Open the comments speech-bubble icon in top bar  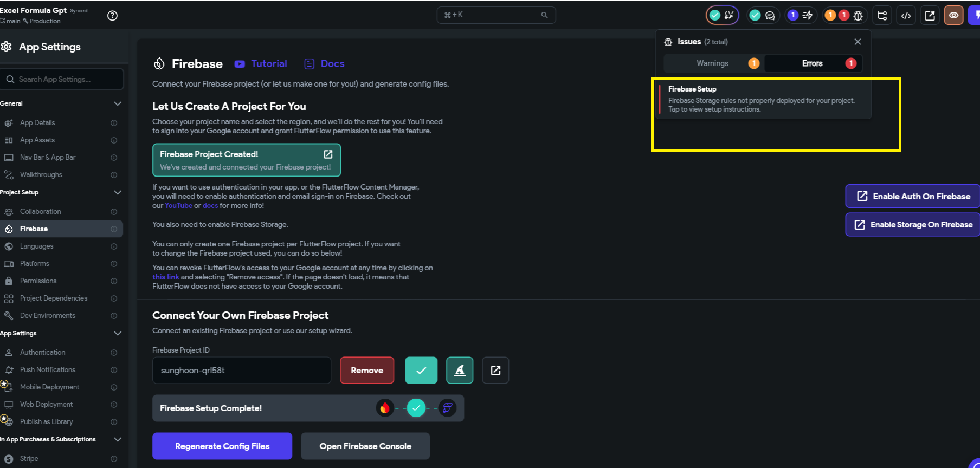(770, 16)
